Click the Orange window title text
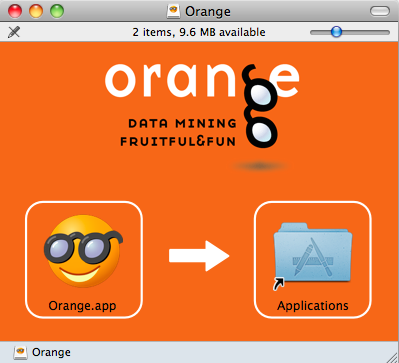This screenshot has height=363, width=399. [x=208, y=12]
